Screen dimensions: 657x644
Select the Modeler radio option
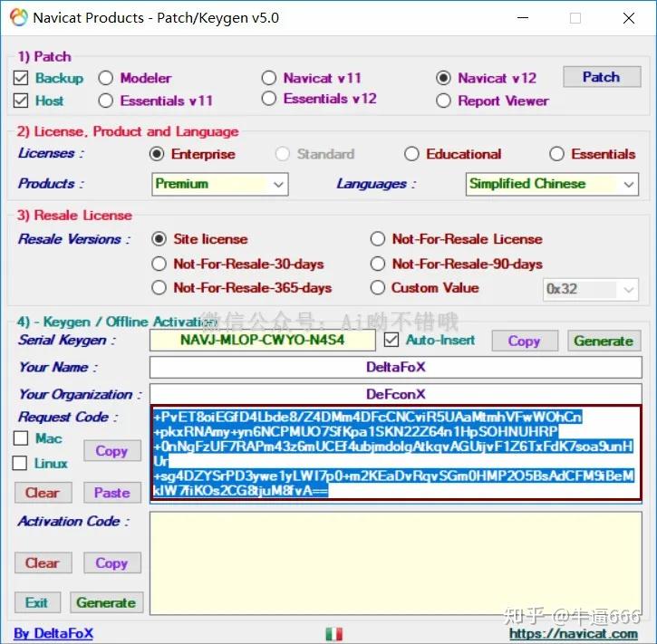coord(106,78)
